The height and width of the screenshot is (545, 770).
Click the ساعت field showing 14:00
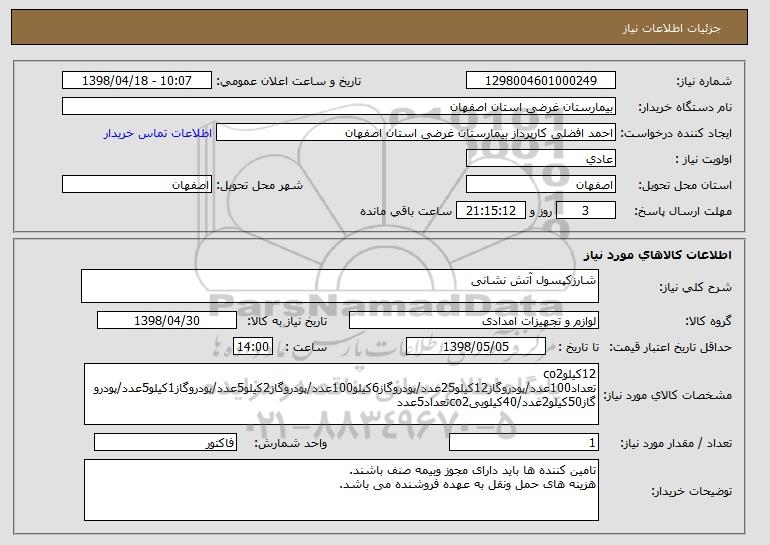(253, 347)
